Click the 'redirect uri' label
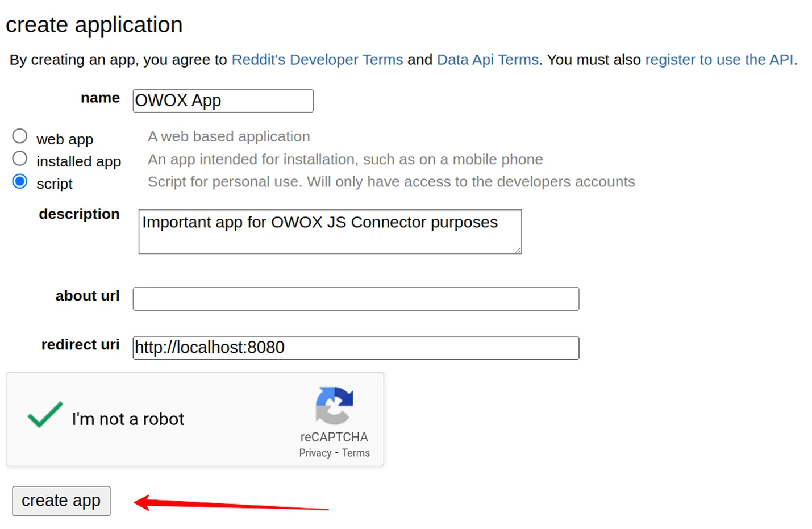This screenshot has height=529, width=812. 81,345
